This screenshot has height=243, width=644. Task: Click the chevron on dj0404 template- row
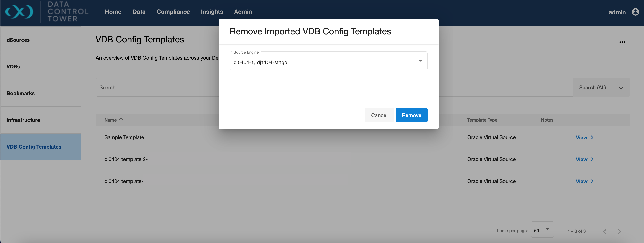(x=592, y=182)
